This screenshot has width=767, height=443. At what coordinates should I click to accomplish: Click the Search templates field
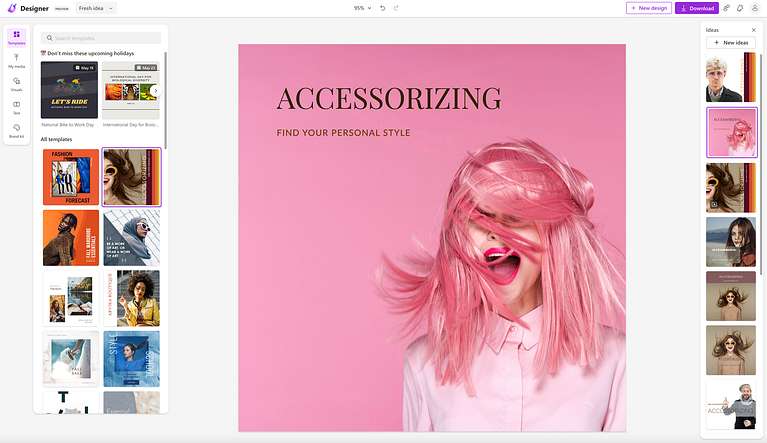pos(100,38)
